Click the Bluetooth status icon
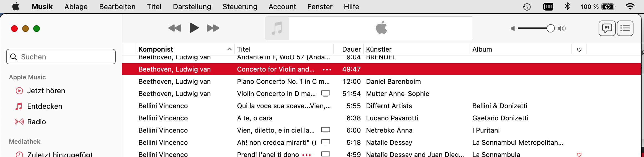 pos(567,6)
